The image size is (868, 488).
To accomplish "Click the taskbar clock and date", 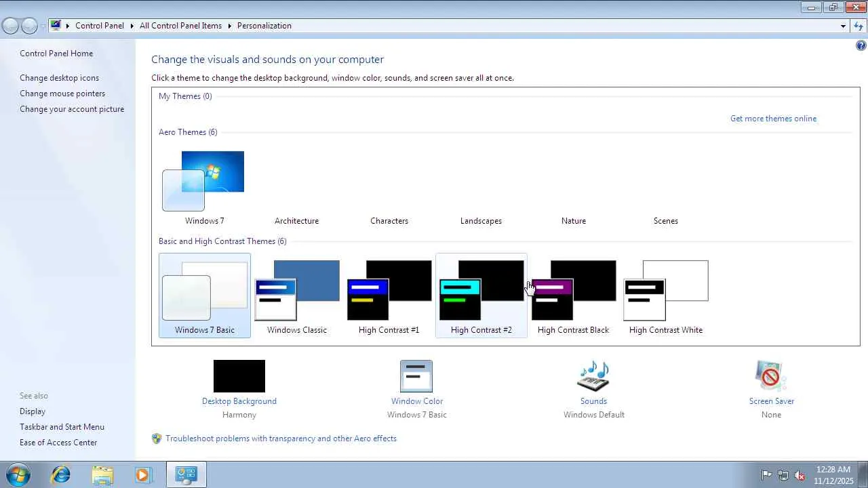I will [833, 475].
